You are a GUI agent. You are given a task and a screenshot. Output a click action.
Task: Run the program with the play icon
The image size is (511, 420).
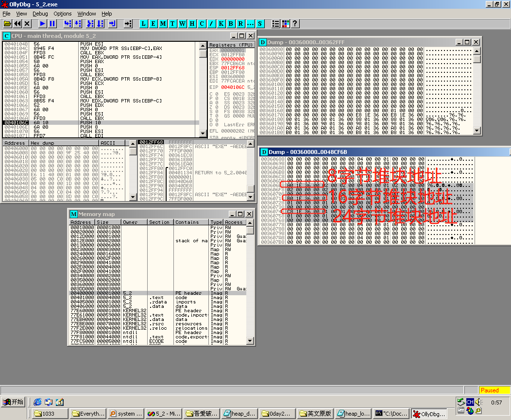tap(42, 23)
